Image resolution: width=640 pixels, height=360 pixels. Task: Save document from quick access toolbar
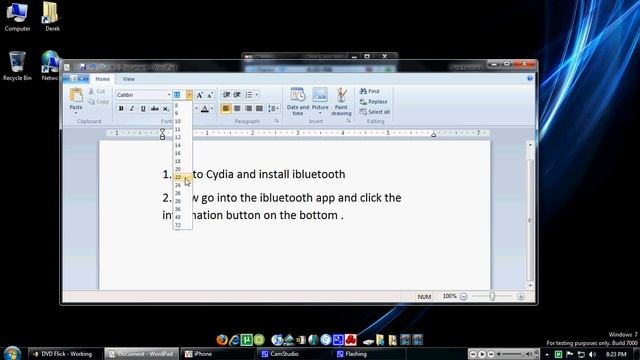pyautogui.click(x=83, y=67)
